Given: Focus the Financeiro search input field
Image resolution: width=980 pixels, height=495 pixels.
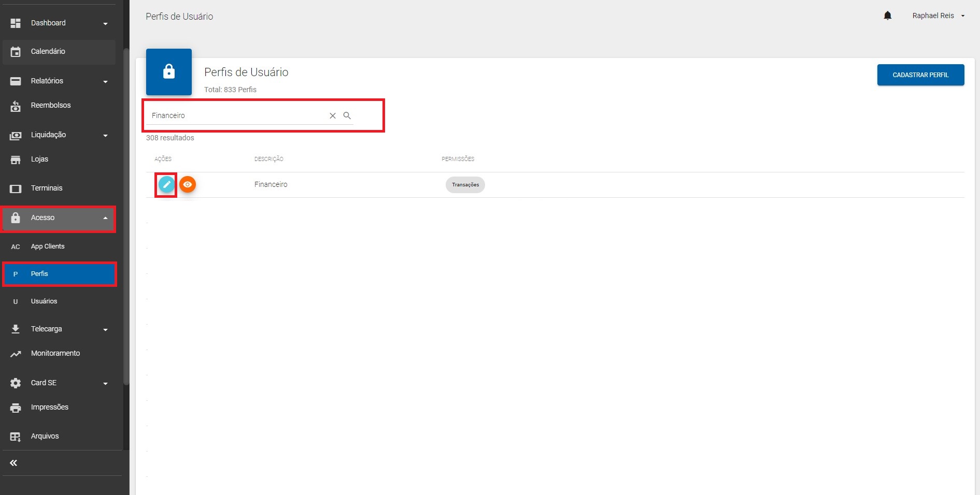Looking at the screenshot, I should coord(236,115).
